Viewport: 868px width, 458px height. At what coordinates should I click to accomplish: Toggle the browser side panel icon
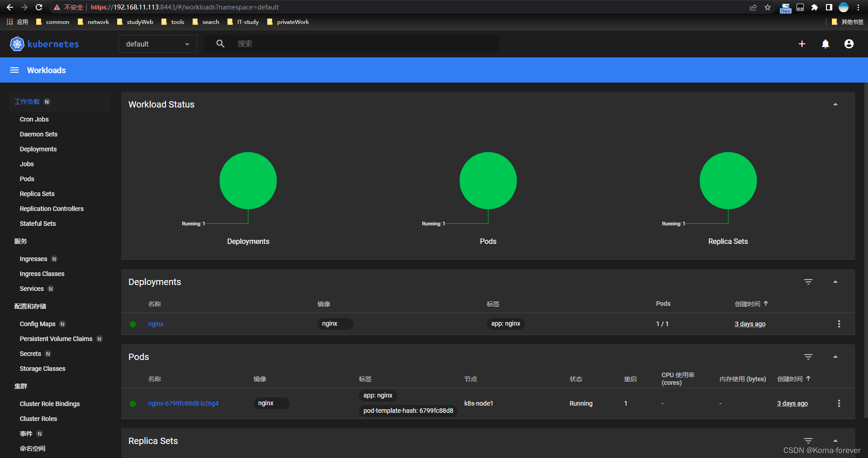click(x=829, y=7)
